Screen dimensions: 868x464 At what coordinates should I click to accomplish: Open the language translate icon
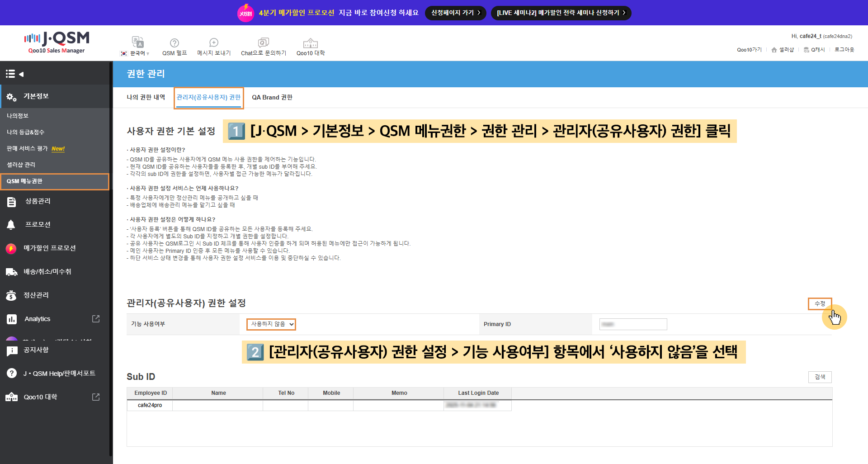(x=137, y=42)
